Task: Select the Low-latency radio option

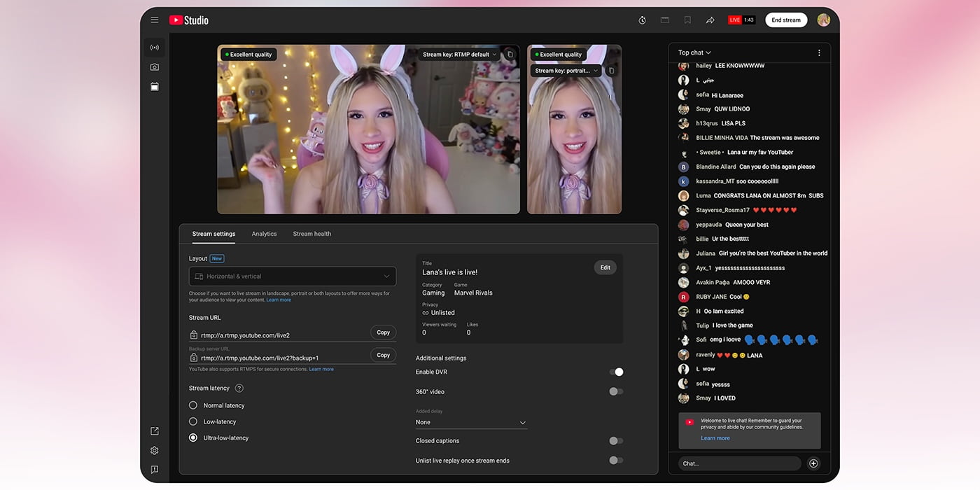Action: click(x=193, y=421)
